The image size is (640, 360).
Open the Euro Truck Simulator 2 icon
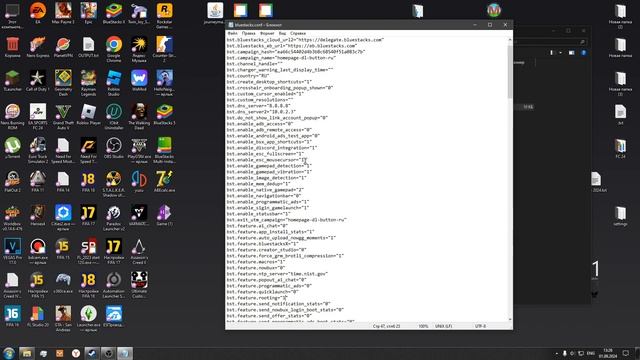click(38, 150)
